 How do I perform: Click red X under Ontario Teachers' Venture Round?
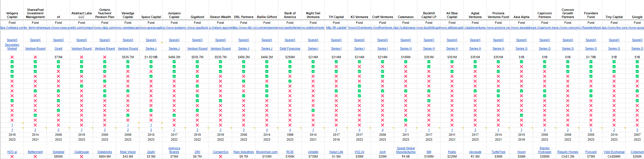105,57
